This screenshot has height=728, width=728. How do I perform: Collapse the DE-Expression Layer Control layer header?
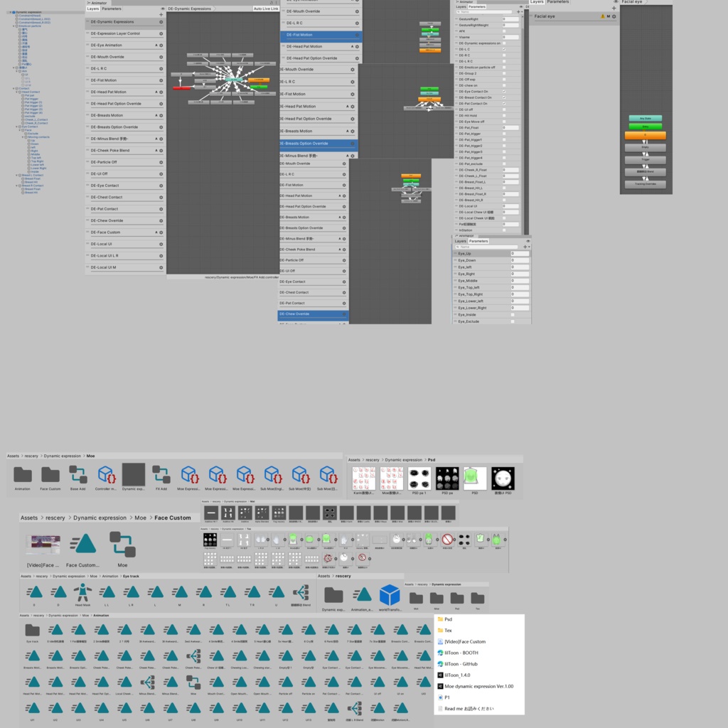(x=87, y=33)
